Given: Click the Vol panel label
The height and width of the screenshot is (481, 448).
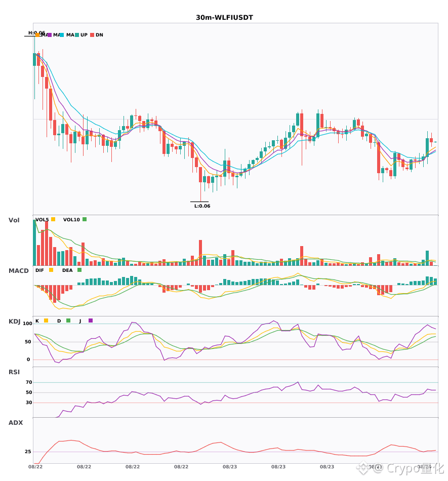Looking at the screenshot, I should tap(14, 220).
